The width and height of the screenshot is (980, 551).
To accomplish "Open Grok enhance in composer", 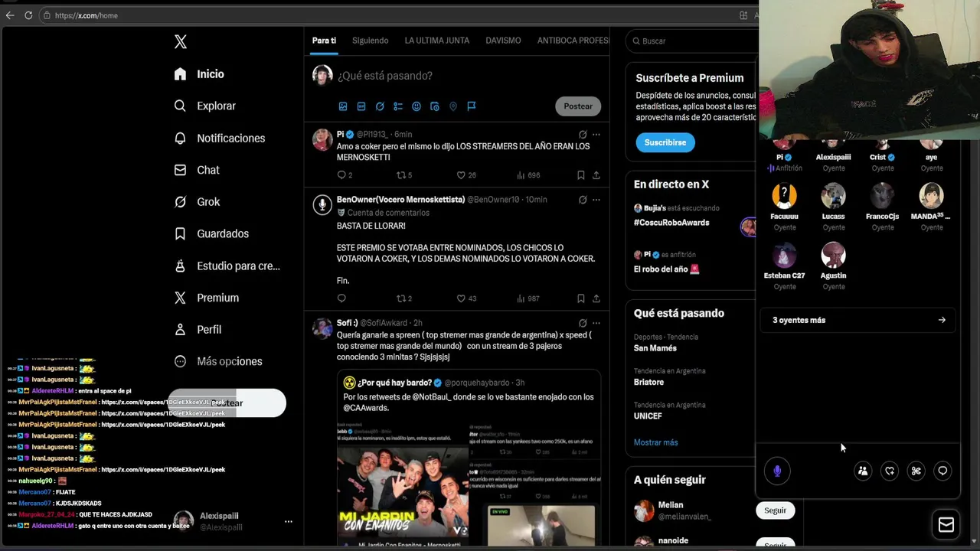I will 380,106.
